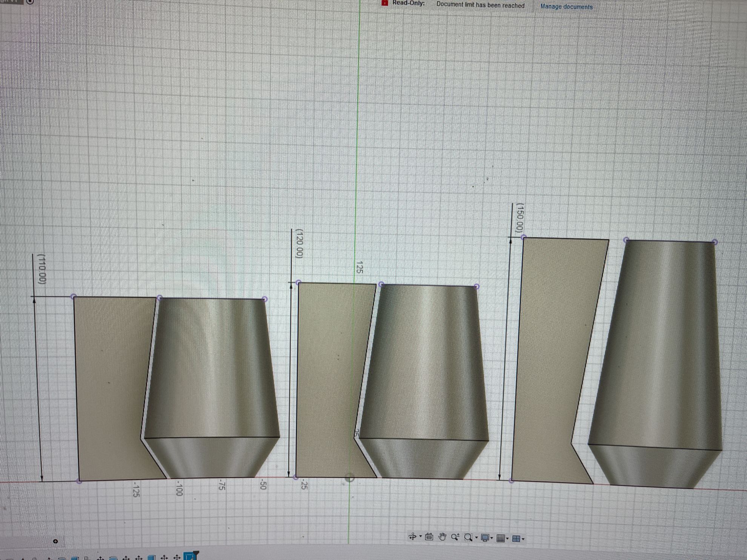The width and height of the screenshot is (747, 560).
Task: Click the Document limit has been reached text
Action: pos(480,5)
